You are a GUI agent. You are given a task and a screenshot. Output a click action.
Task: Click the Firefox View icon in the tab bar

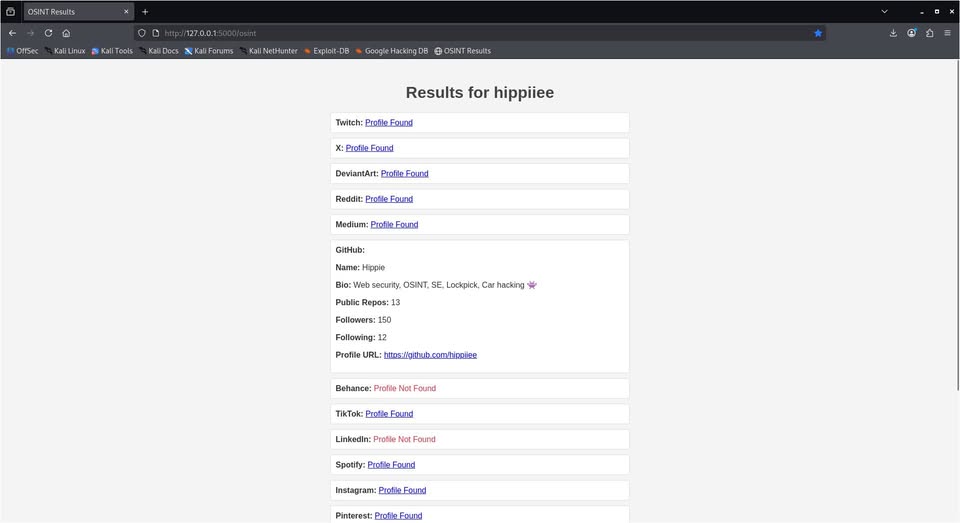(10, 12)
